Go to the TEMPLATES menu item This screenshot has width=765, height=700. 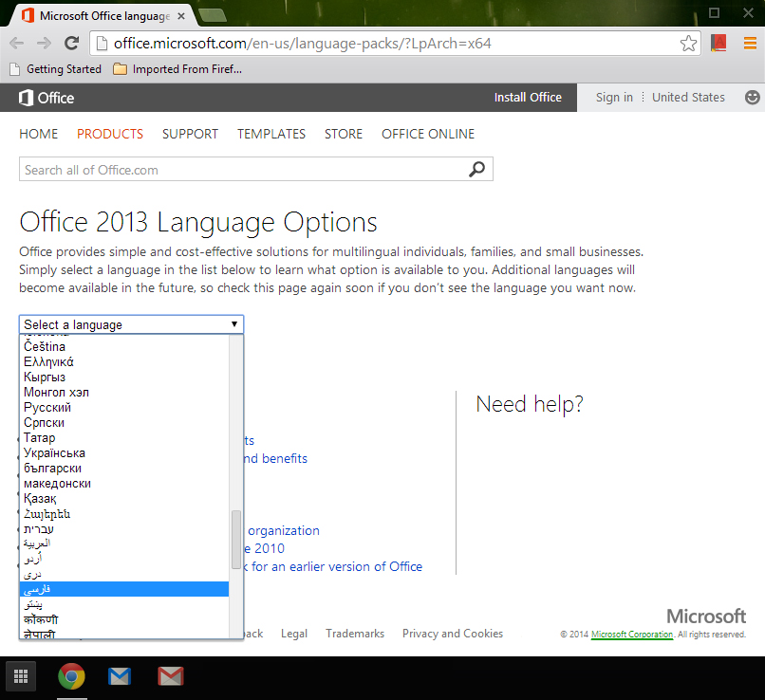pyautogui.click(x=271, y=134)
